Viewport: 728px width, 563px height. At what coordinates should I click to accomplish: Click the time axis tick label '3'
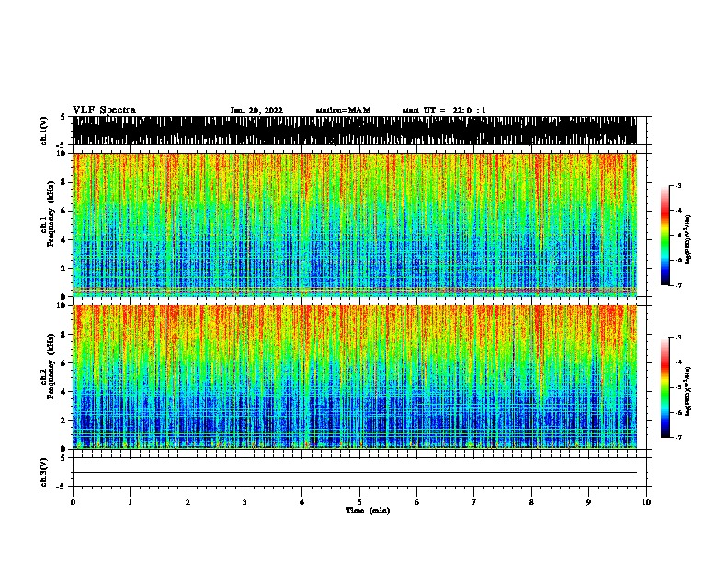tap(245, 501)
